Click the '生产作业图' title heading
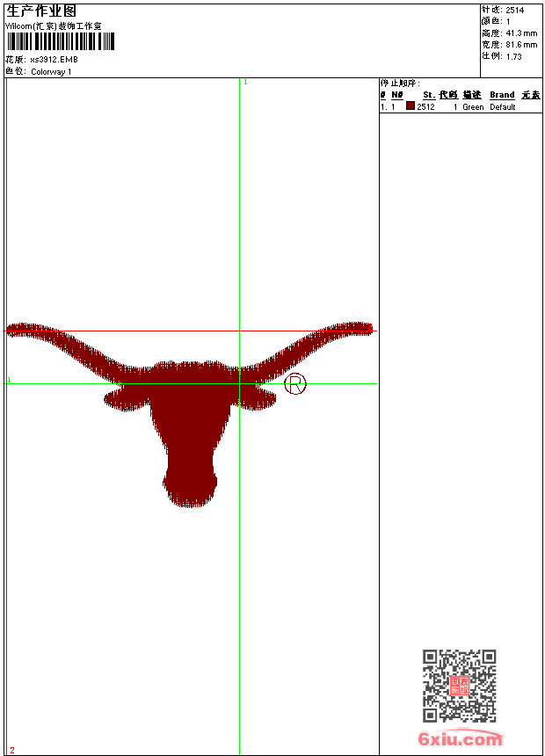 (x=41, y=11)
